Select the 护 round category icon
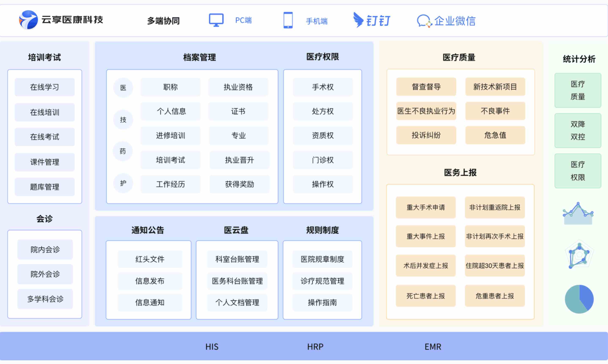Viewport: 608px width, 364px height. coord(123,183)
